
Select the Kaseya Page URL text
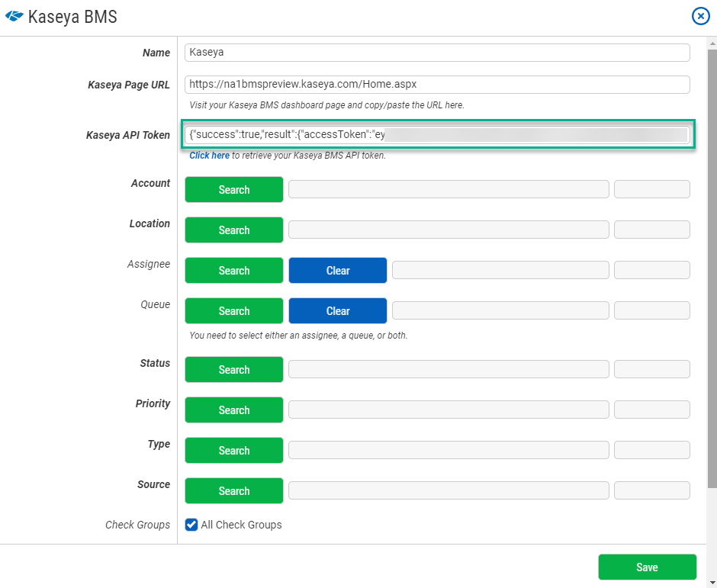click(437, 85)
